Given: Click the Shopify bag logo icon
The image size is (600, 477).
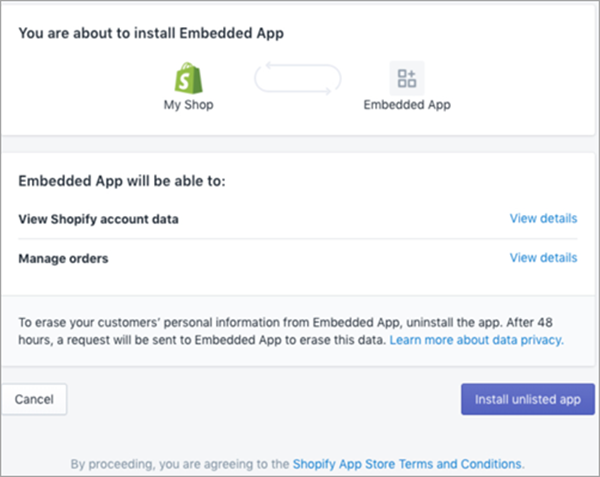Looking at the screenshot, I should 189,78.
